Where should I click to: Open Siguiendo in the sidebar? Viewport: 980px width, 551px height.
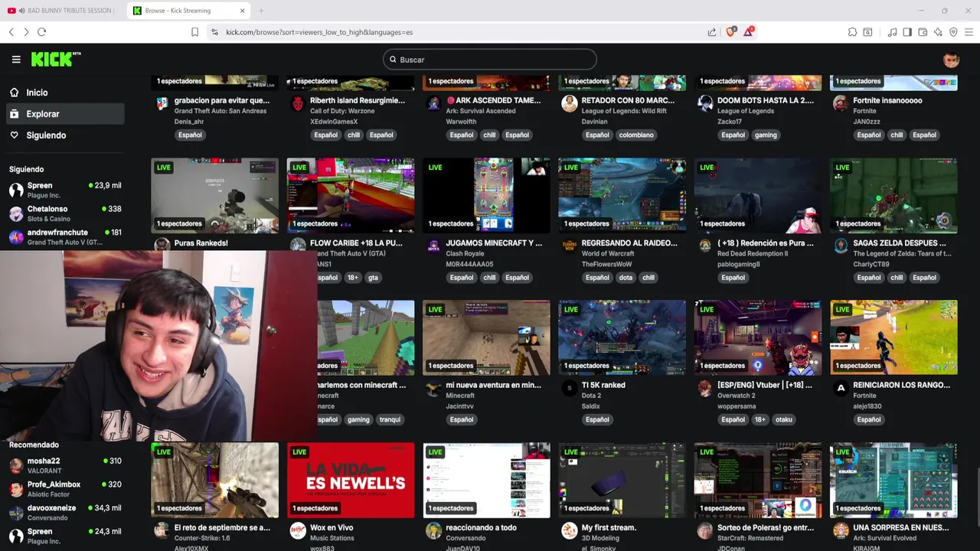point(64,135)
